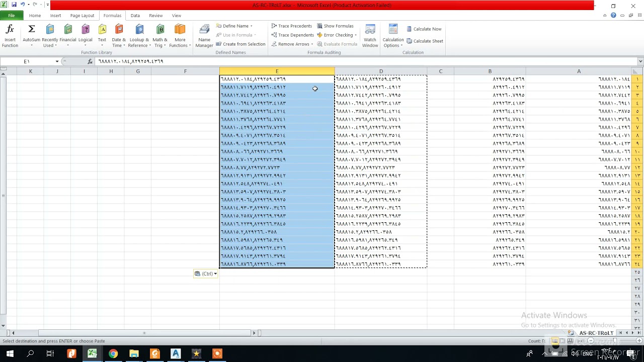Expand the Name Box dropdown
The height and width of the screenshot is (362, 644).
pos(57,61)
